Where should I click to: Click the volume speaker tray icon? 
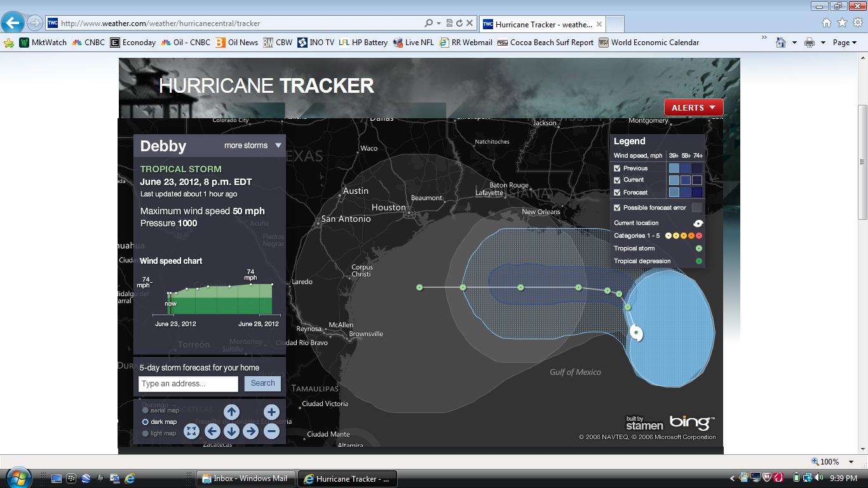pyautogui.click(x=819, y=478)
